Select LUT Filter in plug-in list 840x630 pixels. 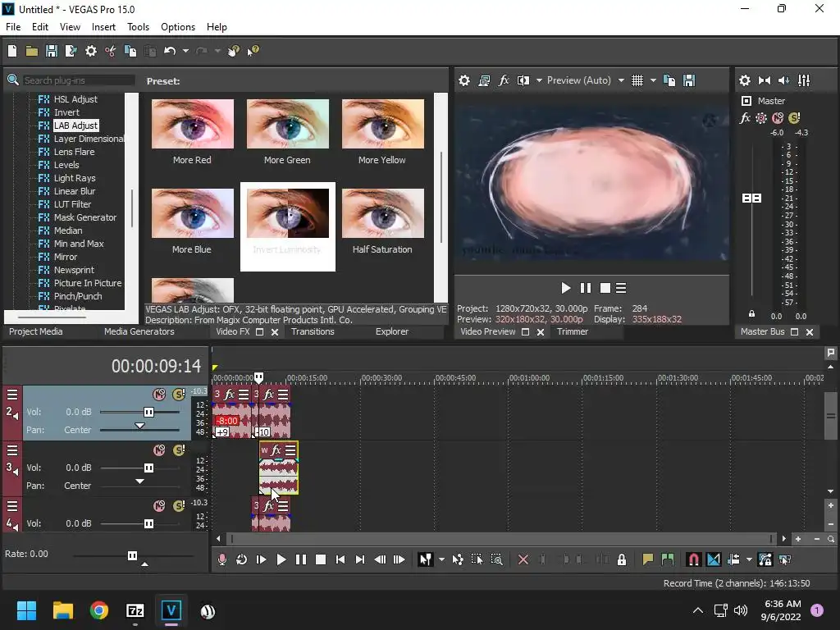(x=72, y=204)
